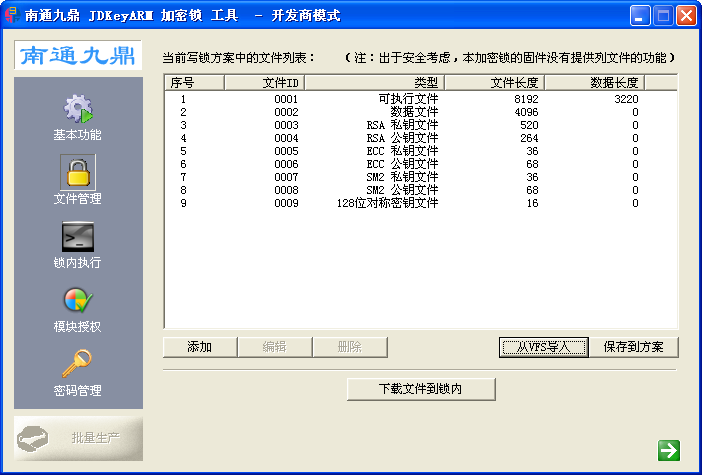Click the 添加 button
Image resolution: width=702 pixels, height=475 pixels.
200,347
